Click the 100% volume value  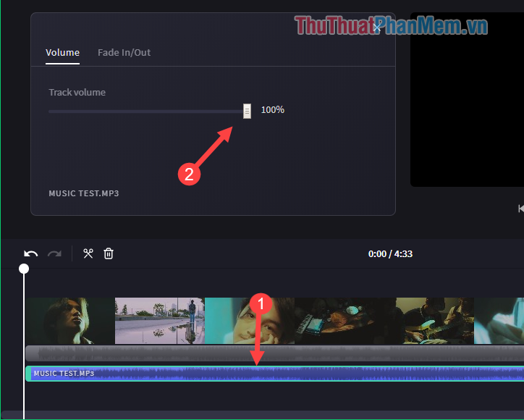pyautogui.click(x=272, y=109)
